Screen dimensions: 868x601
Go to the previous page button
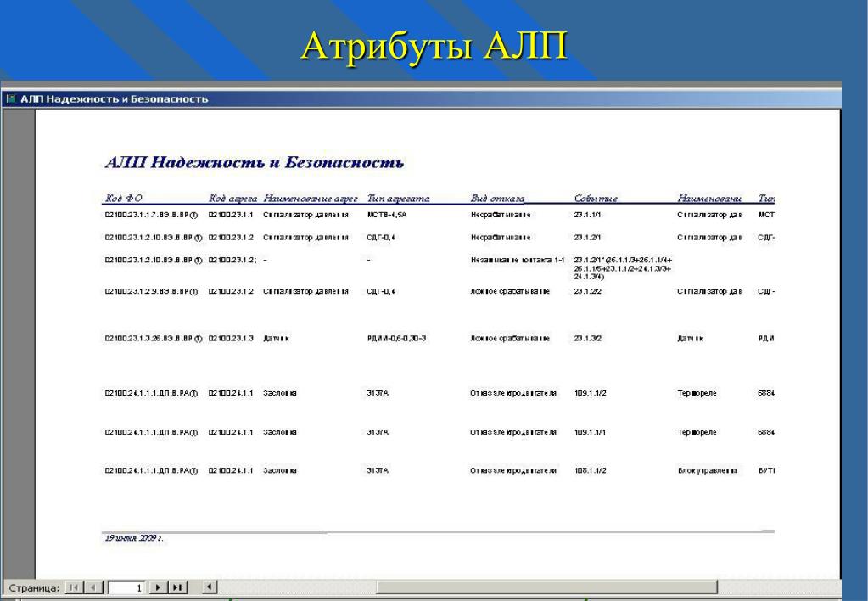click(95, 587)
